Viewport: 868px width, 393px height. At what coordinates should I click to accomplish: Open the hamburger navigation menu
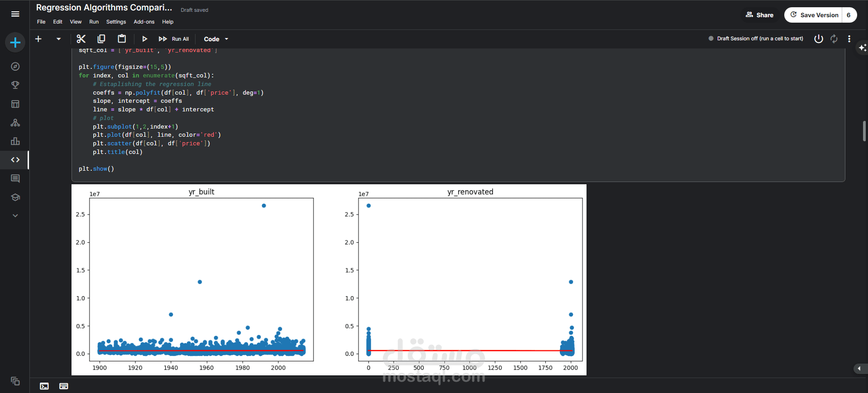pyautogui.click(x=15, y=14)
